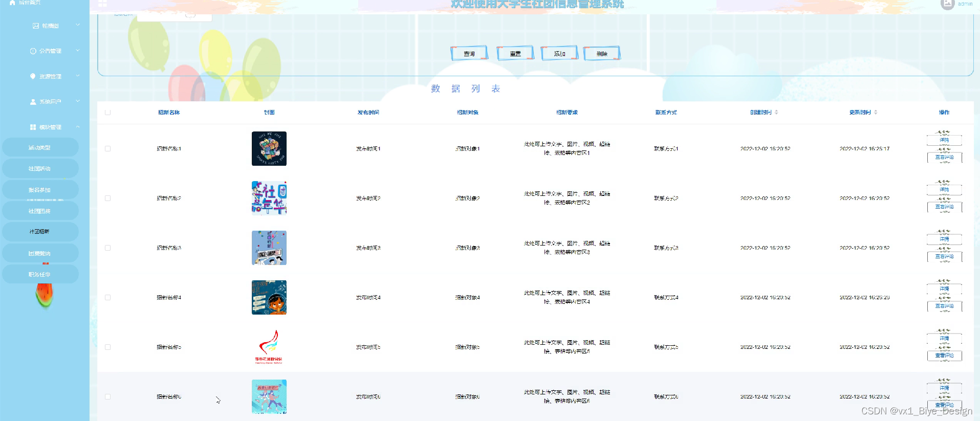Click the 数据列表 heading text

[x=465, y=89]
